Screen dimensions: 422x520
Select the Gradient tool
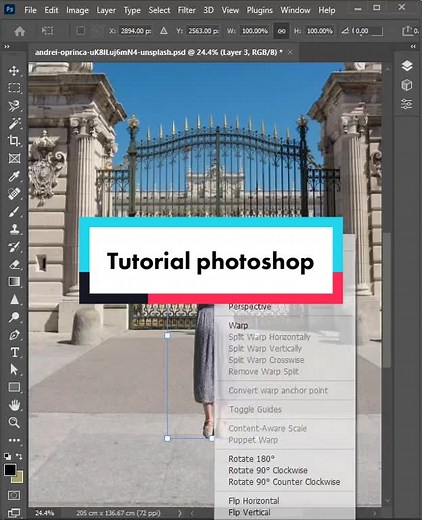[x=14, y=282]
